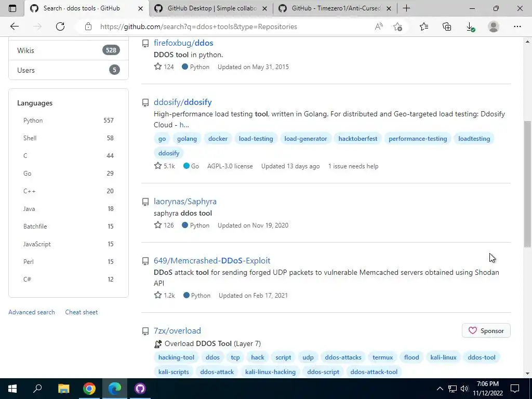Viewport: 532px width, 399px height.
Task: Filter by Java language
Action: (68, 209)
